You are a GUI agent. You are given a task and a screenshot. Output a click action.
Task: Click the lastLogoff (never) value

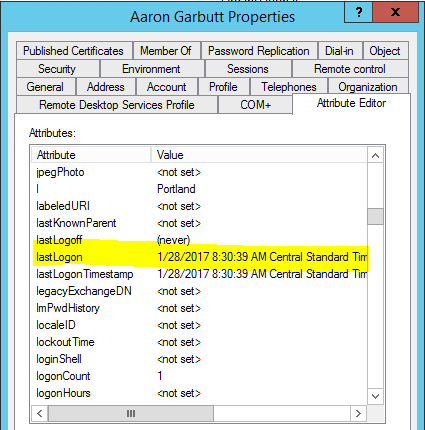(x=173, y=240)
